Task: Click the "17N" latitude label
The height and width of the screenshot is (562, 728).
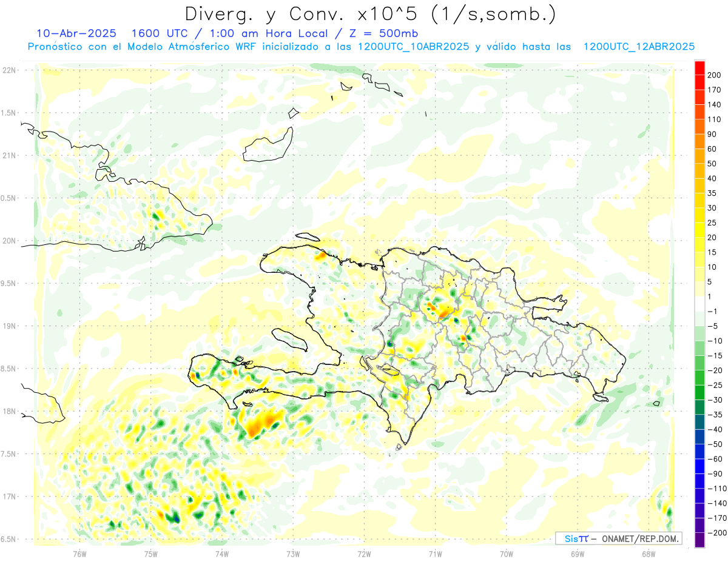Action: coord(8,497)
